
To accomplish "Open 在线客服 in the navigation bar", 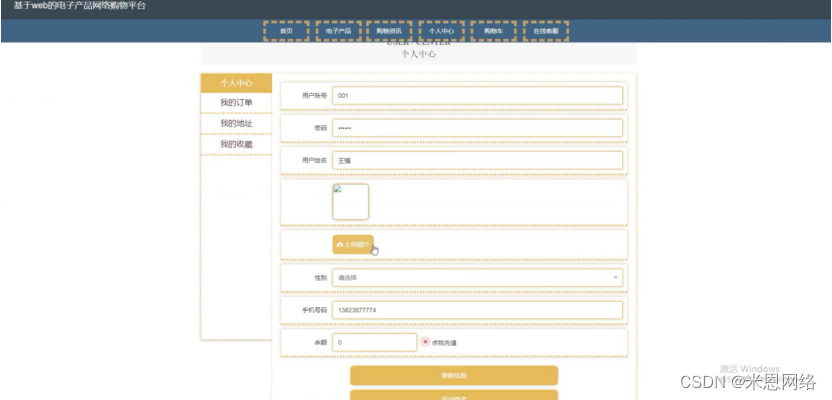I will pos(545,31).
